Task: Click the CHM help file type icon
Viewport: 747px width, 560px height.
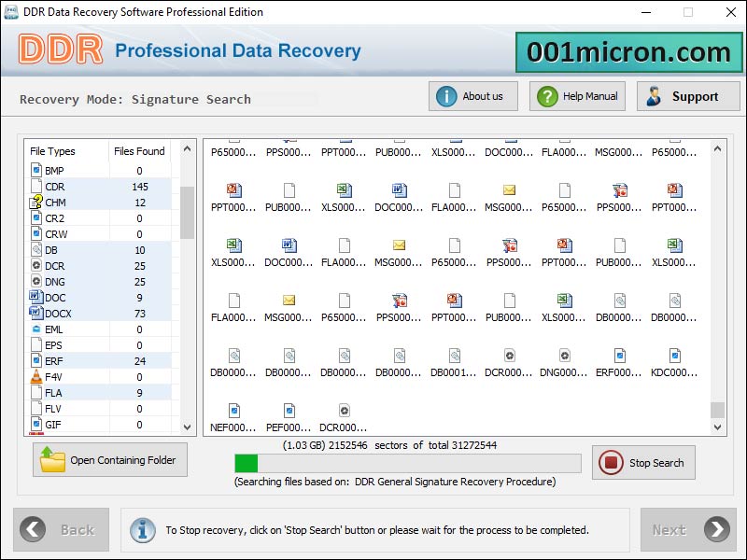Action: click(x=36, y=202)
